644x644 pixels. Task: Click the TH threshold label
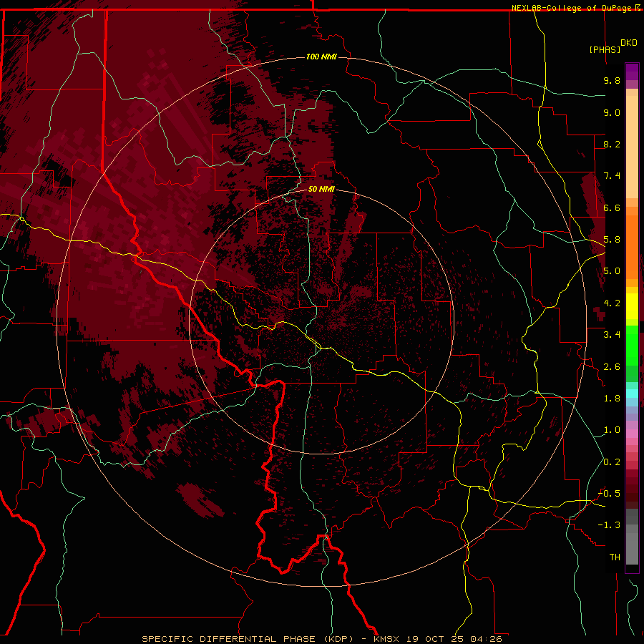tap(615, 557)
